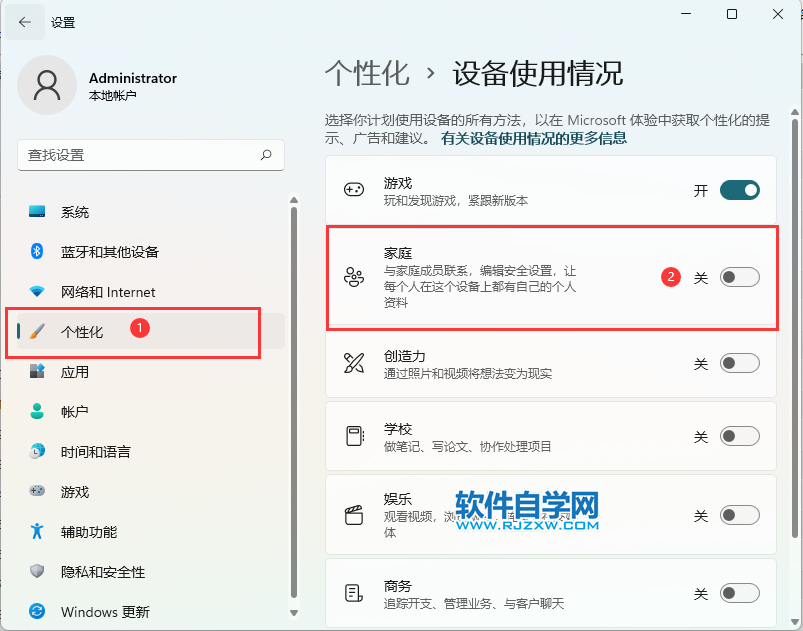Turn on the 学校 (School) toggle
This screenshot has height=631, width=803.
click(x=739, y=437)
